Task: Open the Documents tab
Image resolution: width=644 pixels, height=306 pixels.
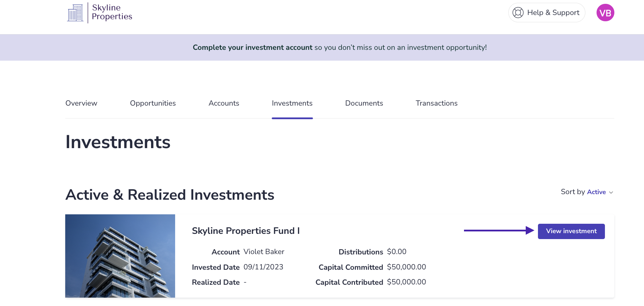Action: click(x=364, y=103)
